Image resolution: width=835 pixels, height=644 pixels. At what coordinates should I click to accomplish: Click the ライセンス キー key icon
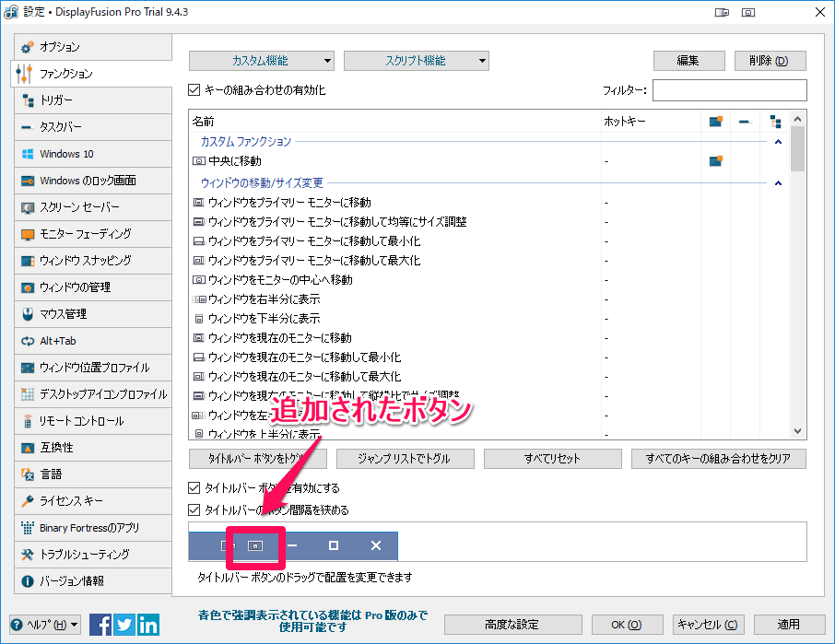point(28,501)
